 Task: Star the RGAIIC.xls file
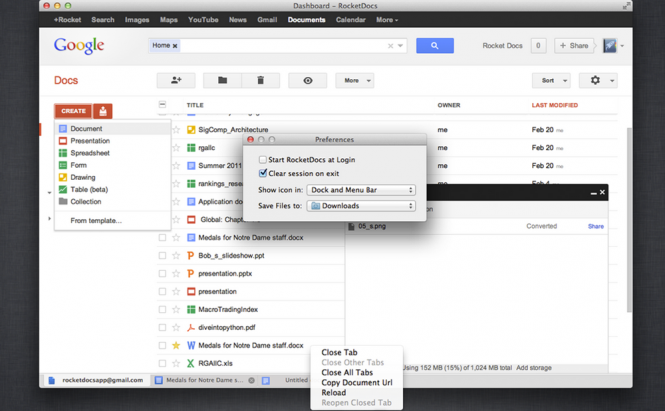pyautogui.click(x=176, y=363)
